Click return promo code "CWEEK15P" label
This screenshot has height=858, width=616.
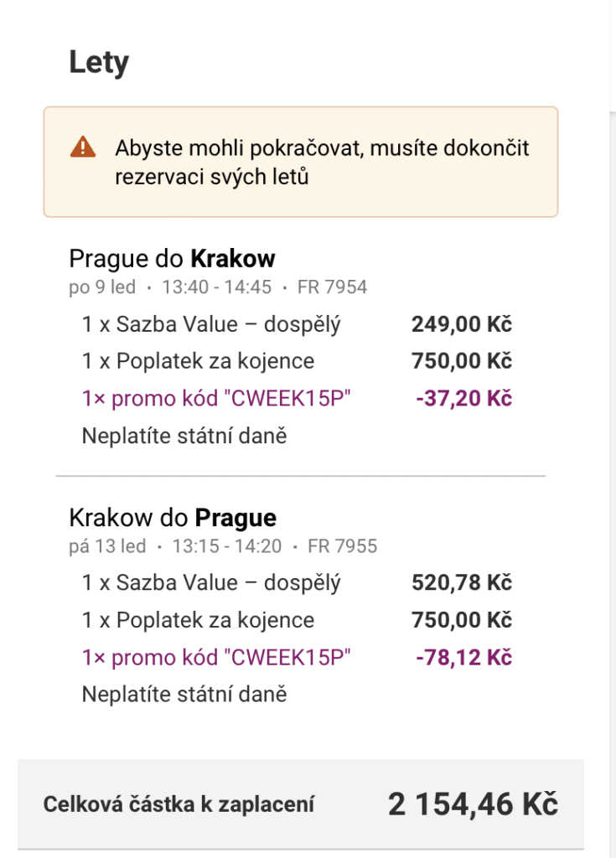[x=215, y=657]
